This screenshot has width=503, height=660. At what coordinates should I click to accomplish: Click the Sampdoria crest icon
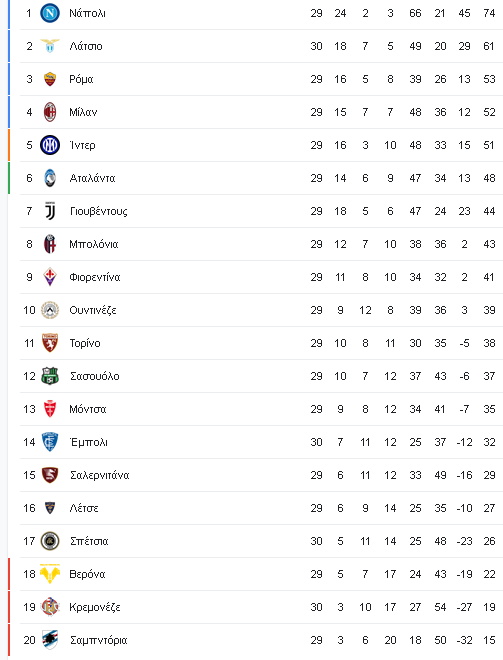50,640
